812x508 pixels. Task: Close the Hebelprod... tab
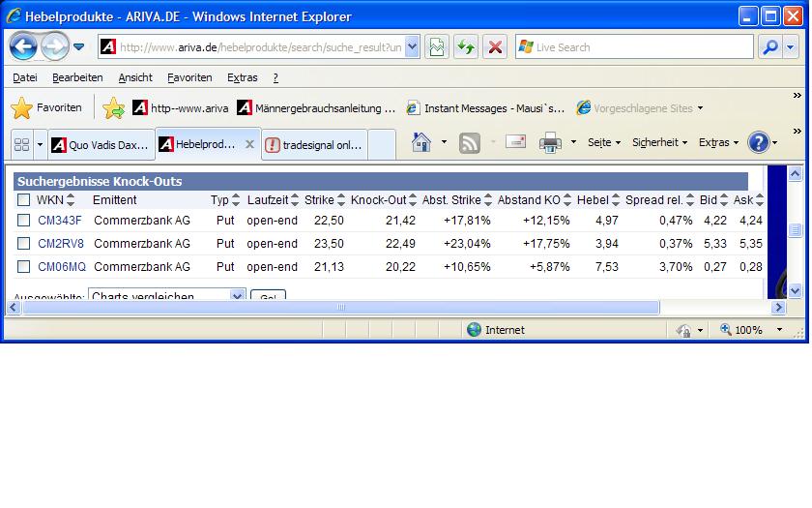click(x=249, y=144)
